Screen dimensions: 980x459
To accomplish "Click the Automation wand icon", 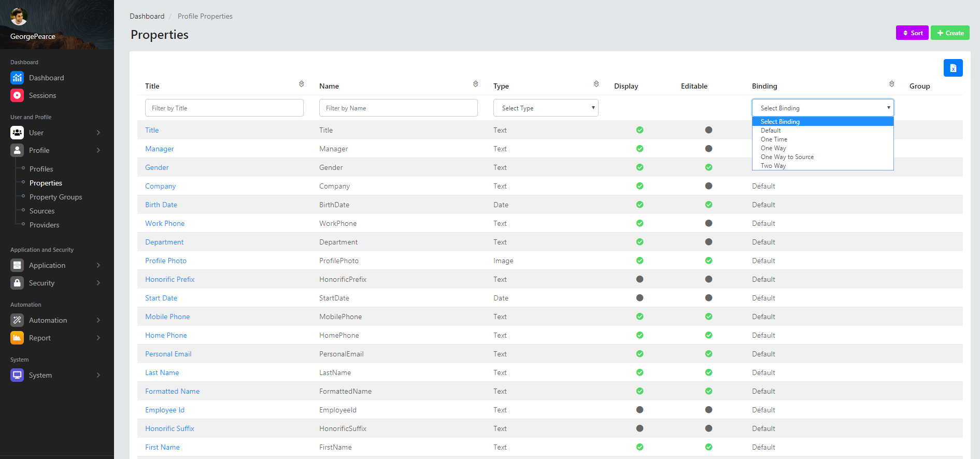I will point(17,320).
